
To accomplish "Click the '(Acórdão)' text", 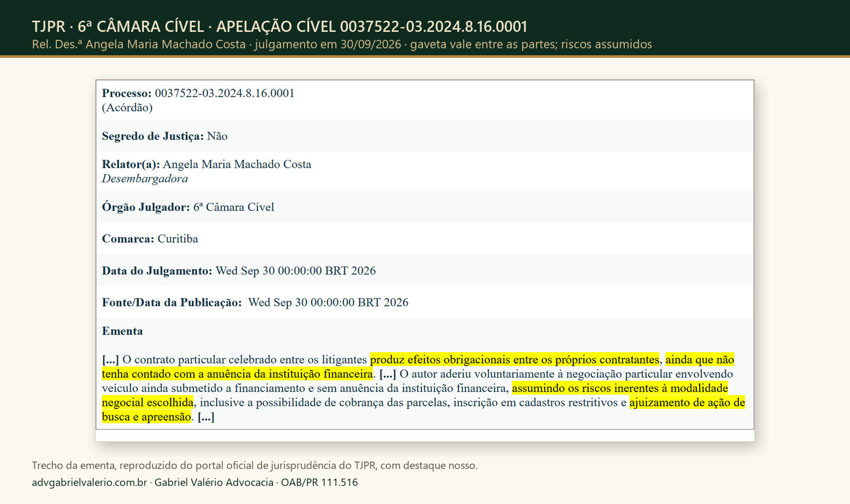I will click(x=127, y=108).
